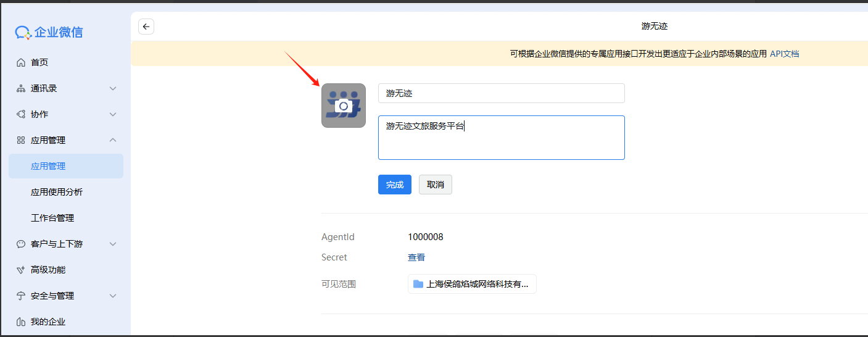Open 应用使用分析 submenu item
This screenshot has width=868, height=337.
coord(57,192)
